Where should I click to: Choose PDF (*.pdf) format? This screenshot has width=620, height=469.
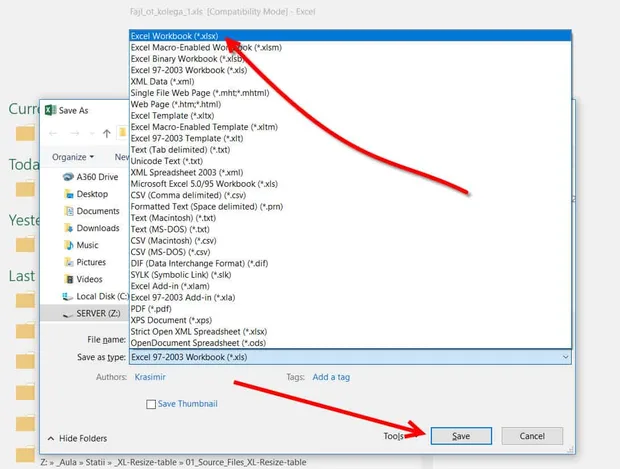point(350,309)
